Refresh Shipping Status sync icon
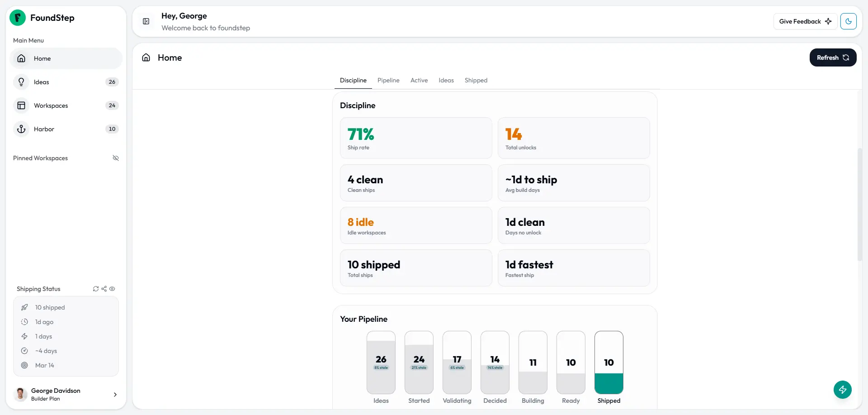Viewport: 868px width, 415px height. [96, 289]
